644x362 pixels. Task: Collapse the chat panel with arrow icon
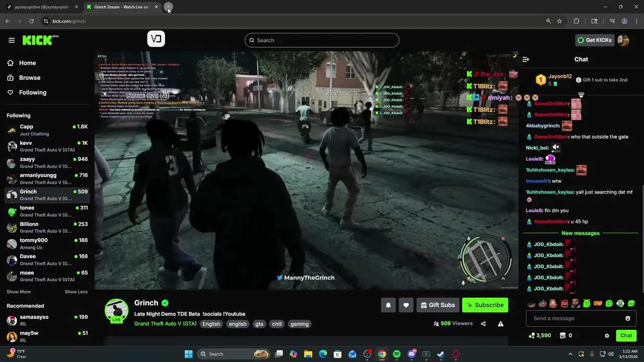pyautogui.click(x=526, y=59)
